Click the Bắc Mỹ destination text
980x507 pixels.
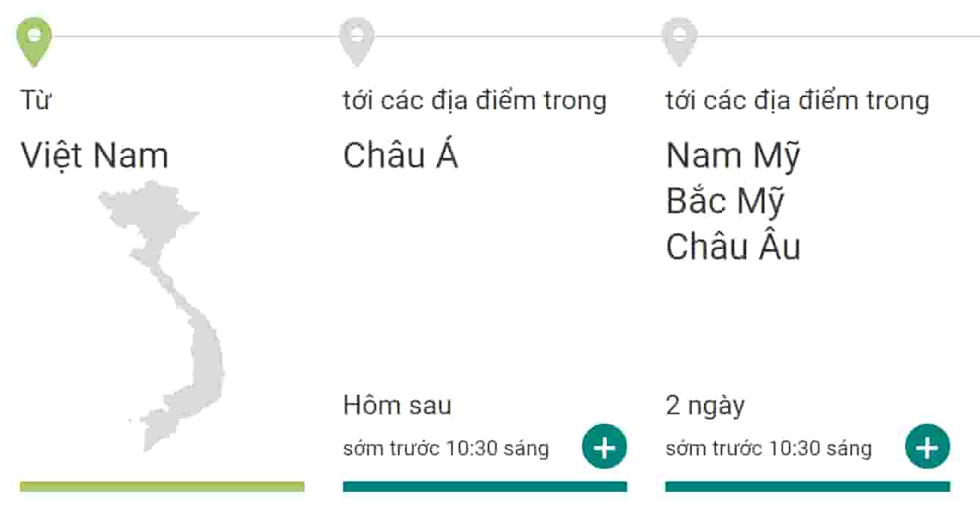(x=725, y=201)
